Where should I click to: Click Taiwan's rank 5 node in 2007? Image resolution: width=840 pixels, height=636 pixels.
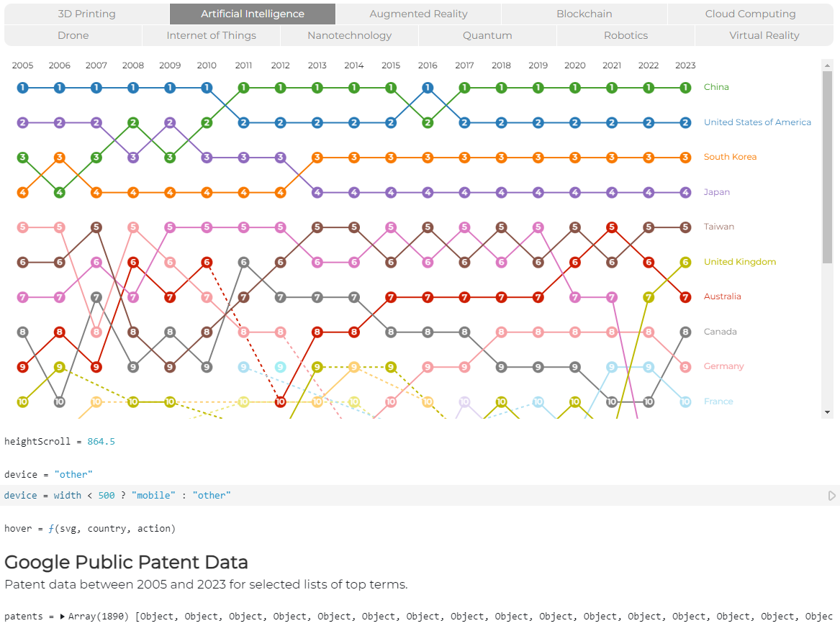pyautogui.click(x=96, y=227)
